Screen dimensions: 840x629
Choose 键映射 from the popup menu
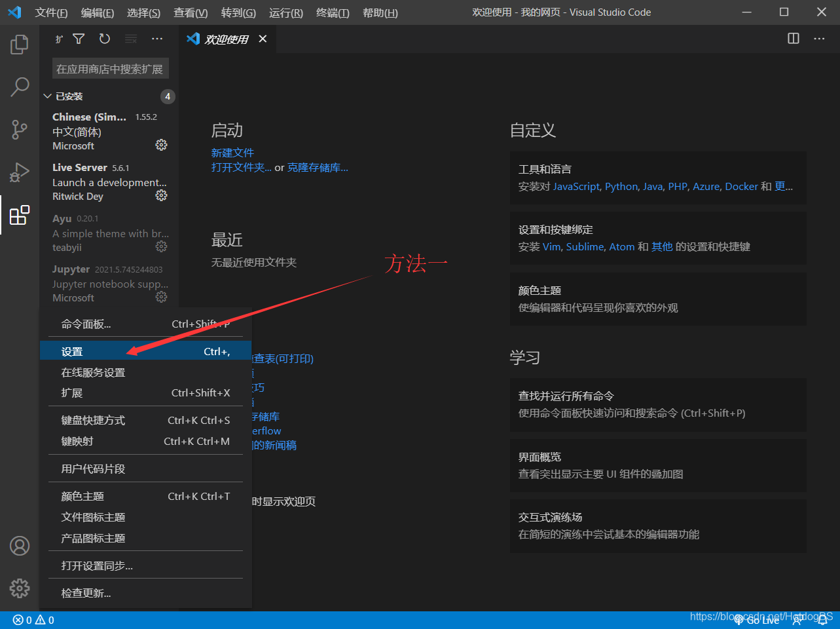[x=145, y=441]
